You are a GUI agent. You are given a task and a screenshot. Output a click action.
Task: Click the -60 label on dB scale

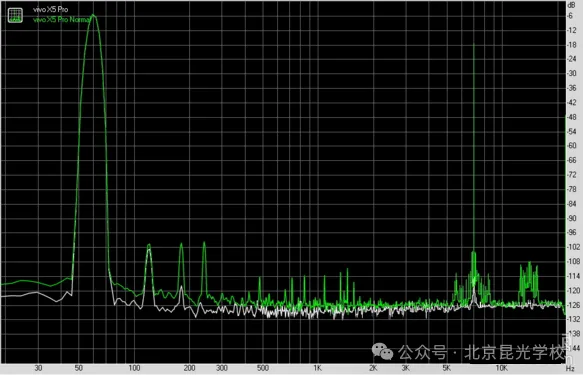(571, 146)
